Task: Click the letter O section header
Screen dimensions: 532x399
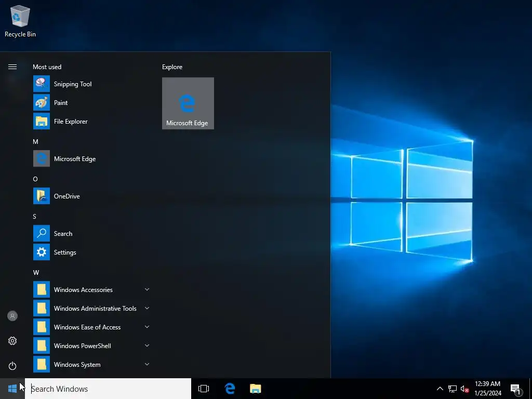Action: 35,179
